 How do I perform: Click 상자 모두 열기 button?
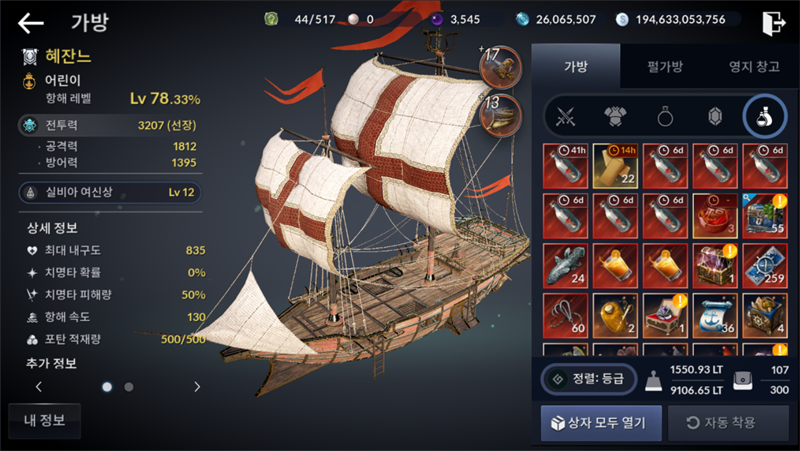tap(601, 422)
